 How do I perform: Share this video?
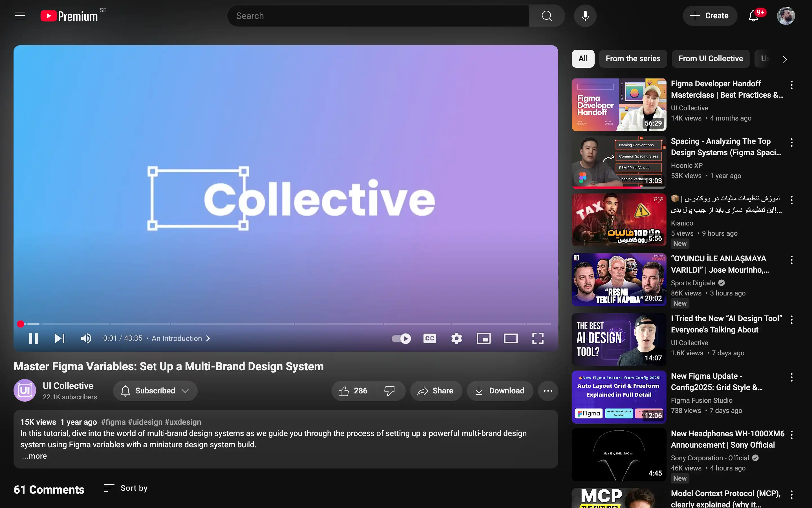(x=436, y=391)
